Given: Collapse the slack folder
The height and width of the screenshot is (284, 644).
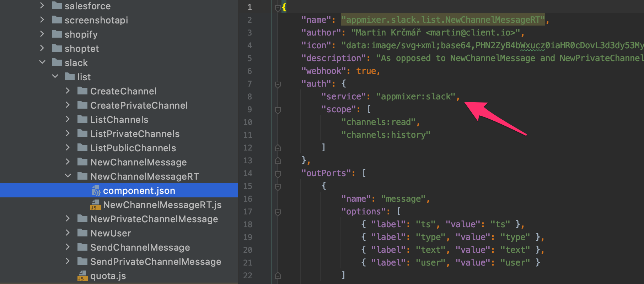Looking at the screenshot, I should pyautogui.click(x=42, y=62).
